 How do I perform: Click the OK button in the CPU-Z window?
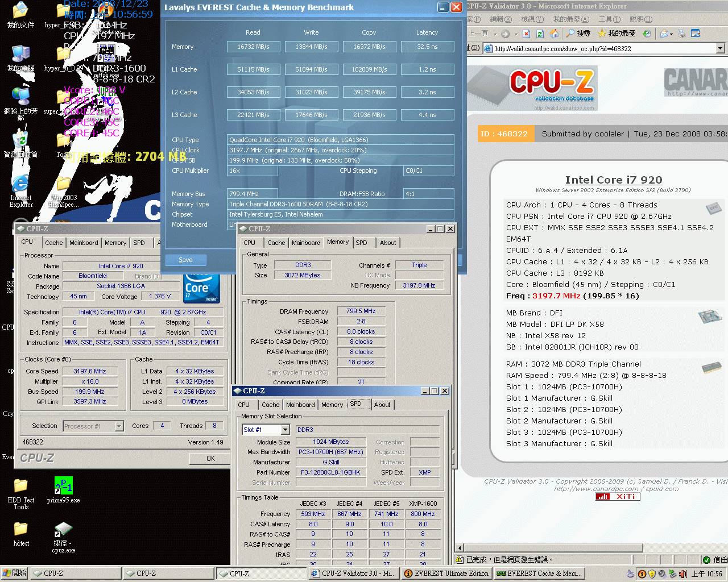(x=210, y=459)
